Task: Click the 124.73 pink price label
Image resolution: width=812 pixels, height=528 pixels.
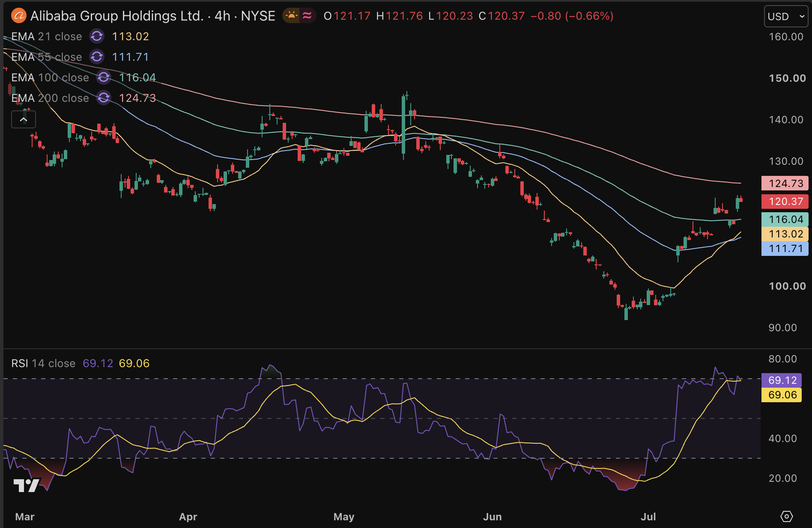Action: 785,183
